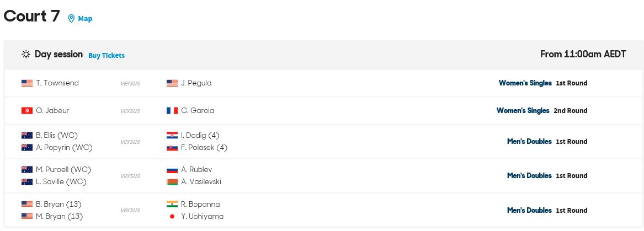Open Men's Doubles link for Bryan match

tap(529, 210)
